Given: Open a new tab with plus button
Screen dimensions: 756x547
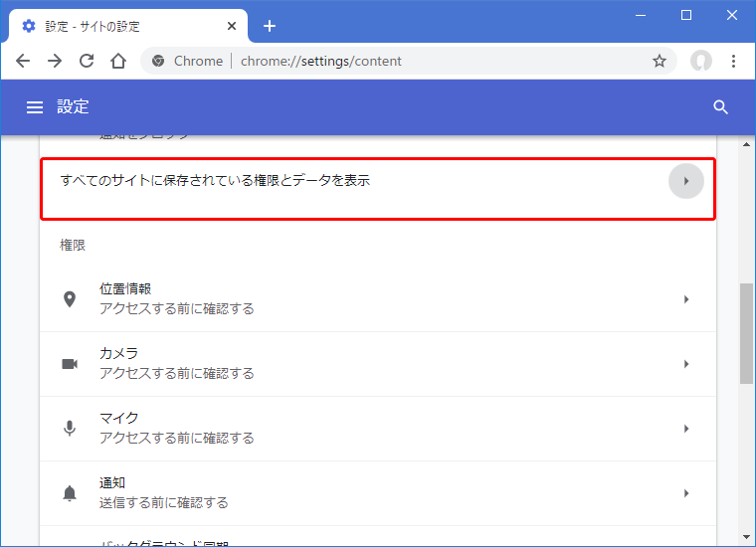Looking at the screenshot, I should pyautogui.click(x=269, y=26).
